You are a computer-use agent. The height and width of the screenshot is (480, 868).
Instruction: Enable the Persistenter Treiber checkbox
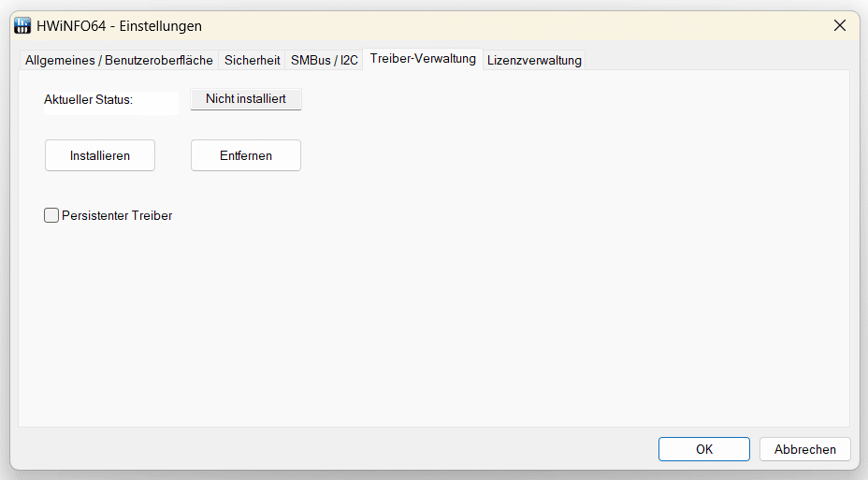pos(51,215)
